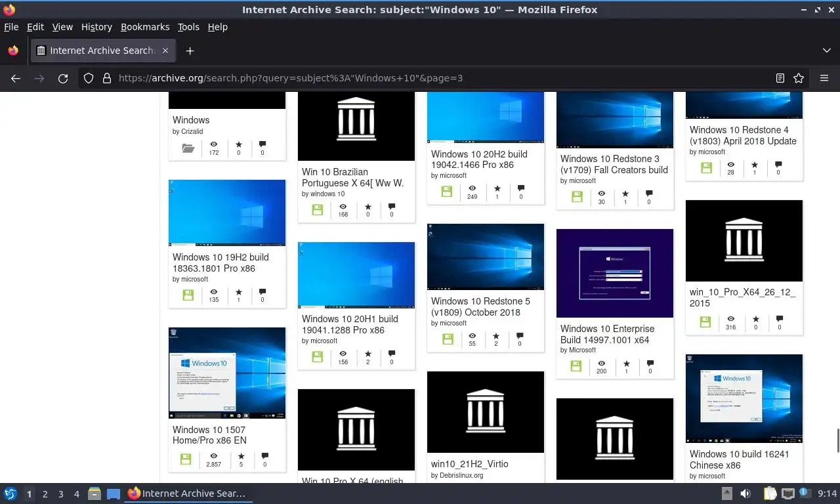Switch to workspace 2 in taskbar pager
This screenshot has height=504, width=840.
click(45, 494)
